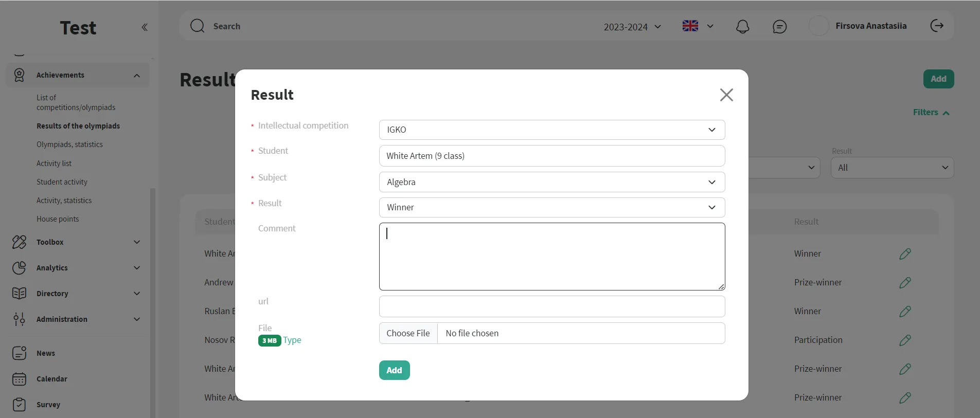This screenshot has height=418, width=980.
Task: Click the Choose File button
Action: (408, 333)
